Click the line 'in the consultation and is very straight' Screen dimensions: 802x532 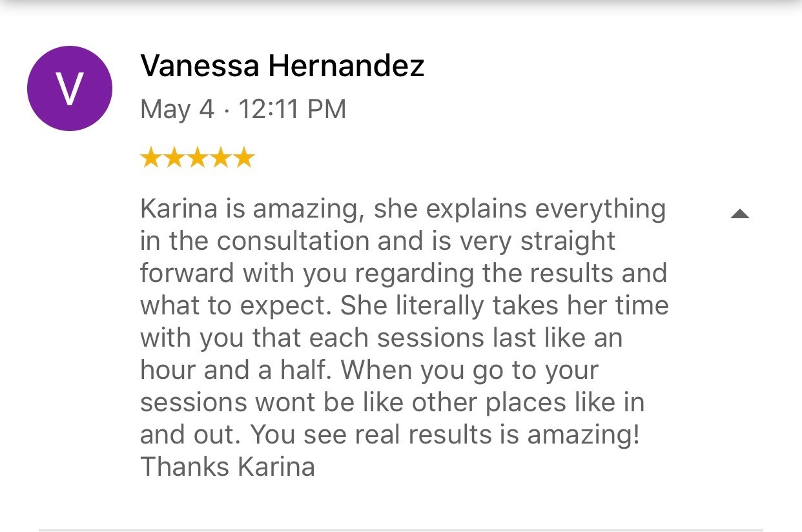point(378,241)
